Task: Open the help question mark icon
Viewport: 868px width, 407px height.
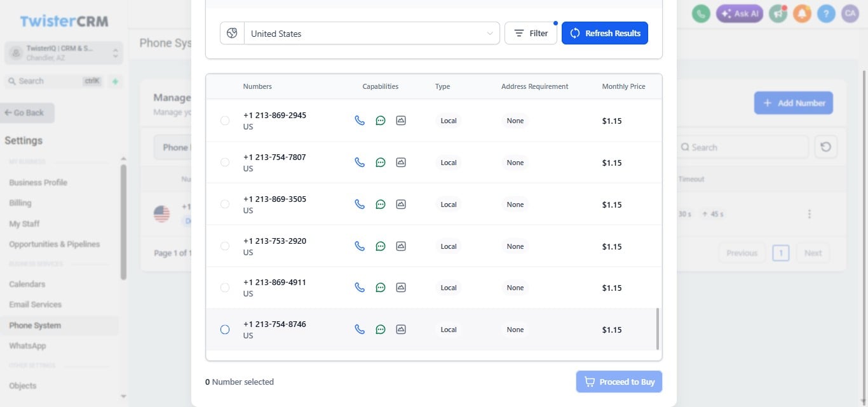Action: pyautogui.click(x=826, y=13)
